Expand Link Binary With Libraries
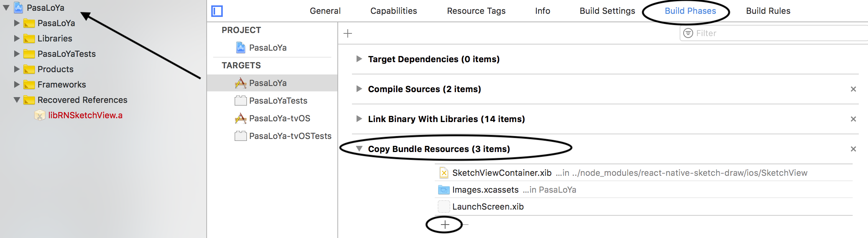868x238 pixels. click(359, 119)
